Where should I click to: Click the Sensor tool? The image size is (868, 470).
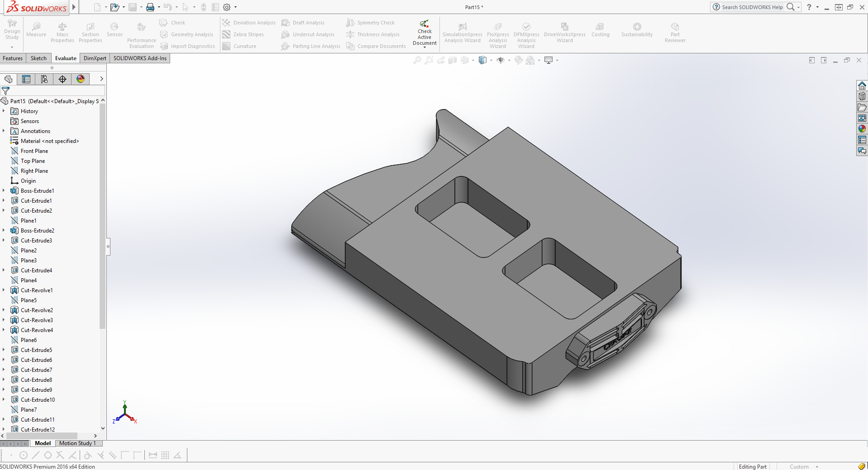click(x=114, y=30)
